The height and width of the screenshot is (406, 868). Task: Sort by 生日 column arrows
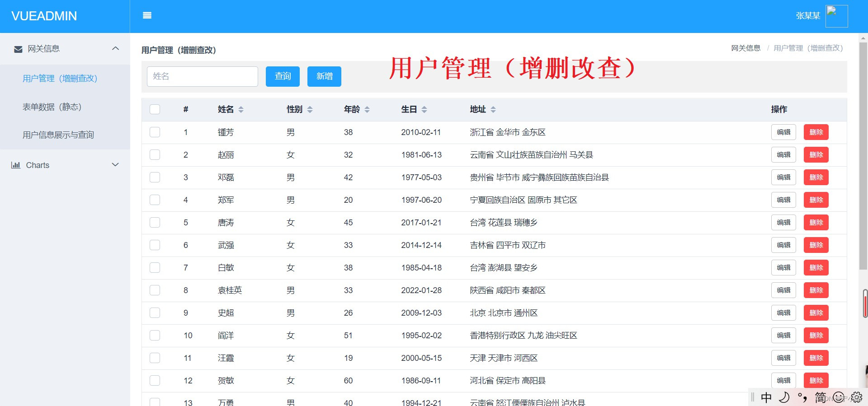(x=425, y=109)
